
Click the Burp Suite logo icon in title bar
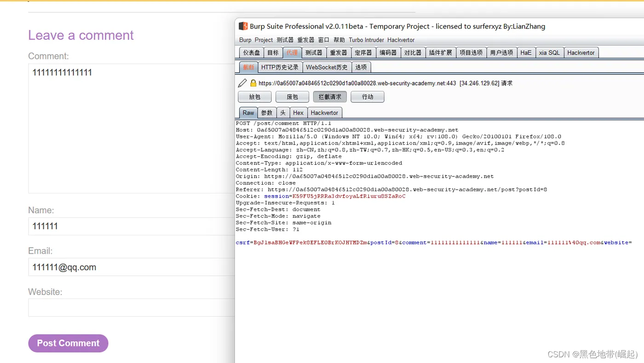pyautogui.click(x=243, y=26)
